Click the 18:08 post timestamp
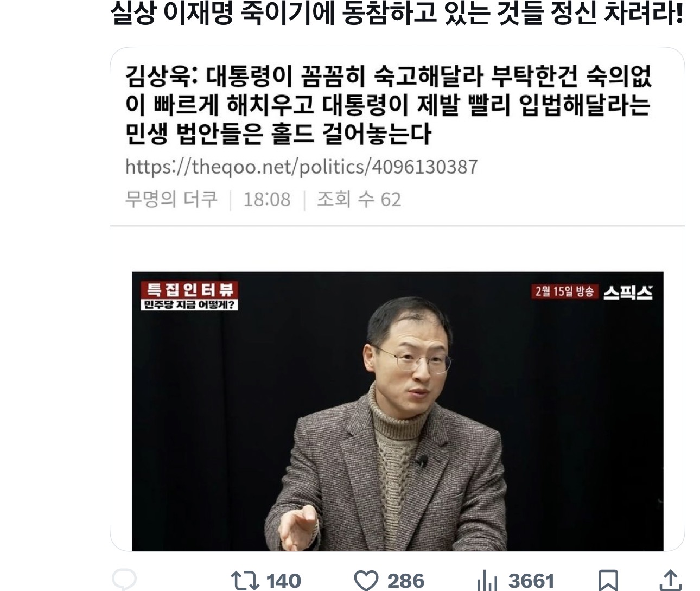 click(266, 200)
